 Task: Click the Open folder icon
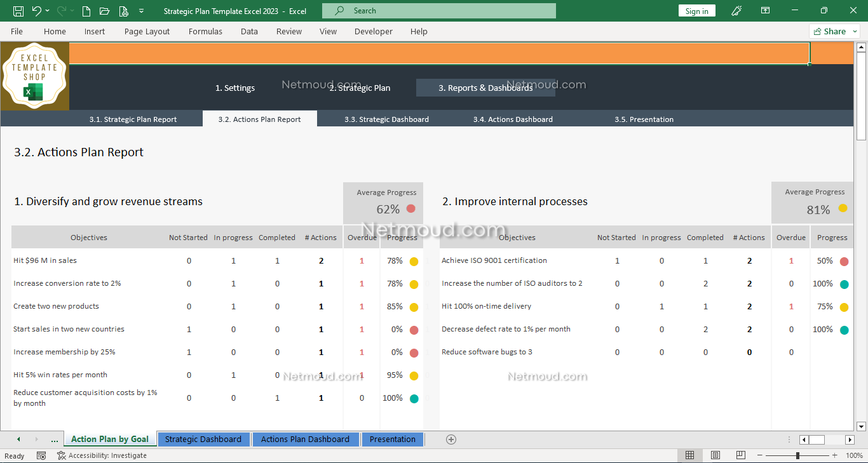(x=105, y=11)
